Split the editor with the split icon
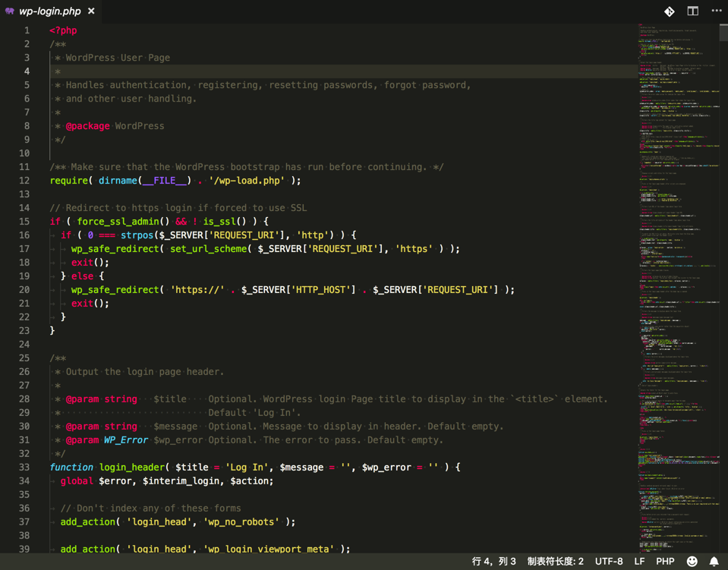 [693, 11]
